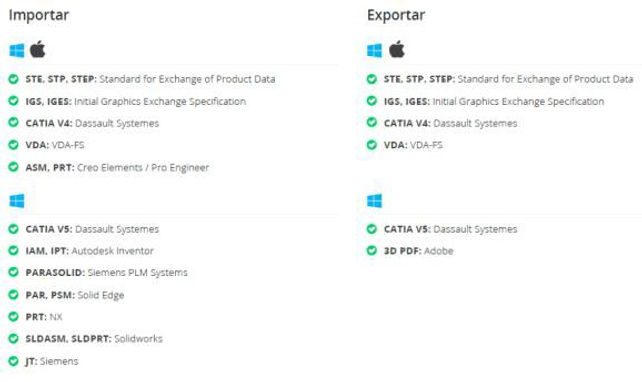
Task: Click the Windows-only icon above CATIA V5 export
Action: tap(375, 201)
